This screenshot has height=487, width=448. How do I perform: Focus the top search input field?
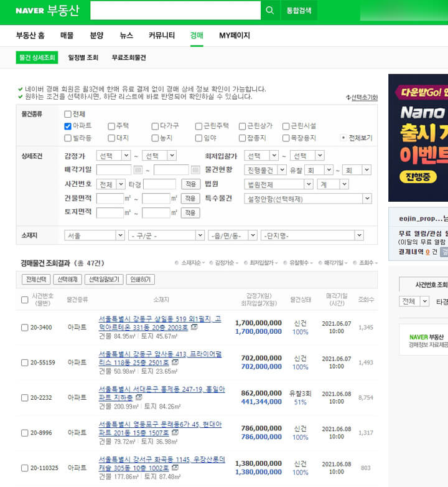175,10
